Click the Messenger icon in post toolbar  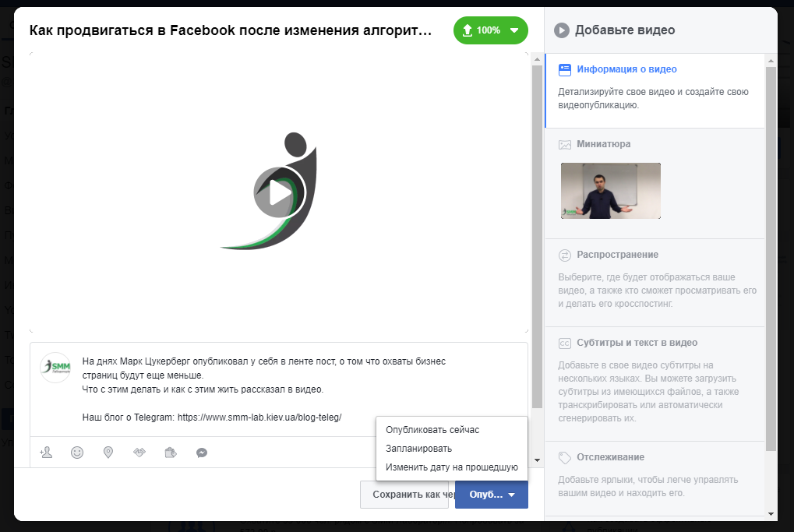click(202, 453)
